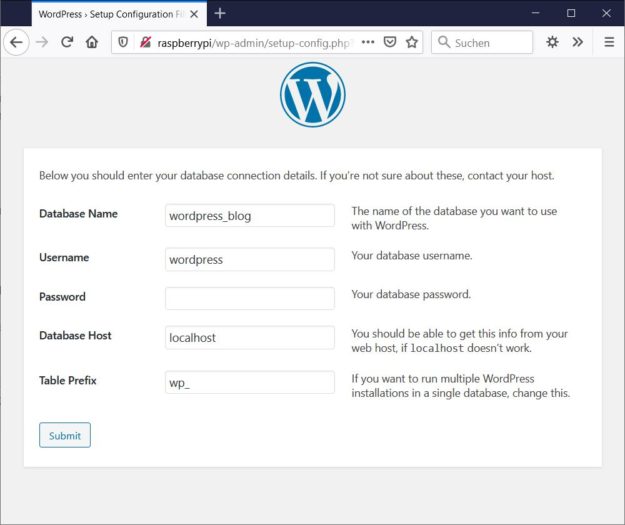The height and width of the screenshot is (525, 625).
Task: Click the Table Prefix field
Action: 250,382
